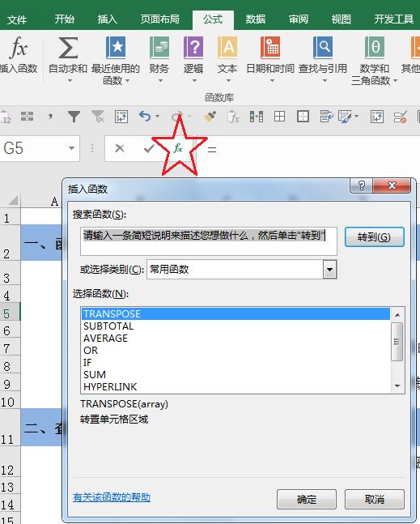
Task: Expand the Text functions dropdown arrow
Action: click(228, 80)
